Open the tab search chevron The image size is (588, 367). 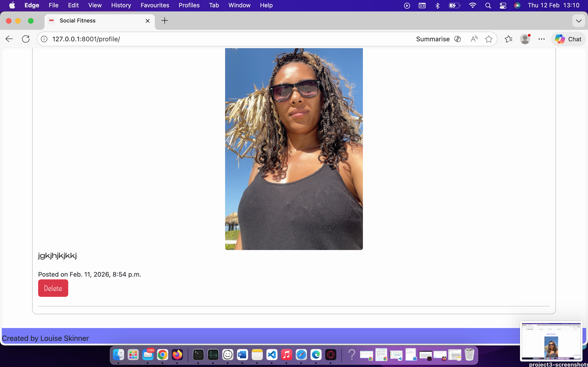click(579, 21)
